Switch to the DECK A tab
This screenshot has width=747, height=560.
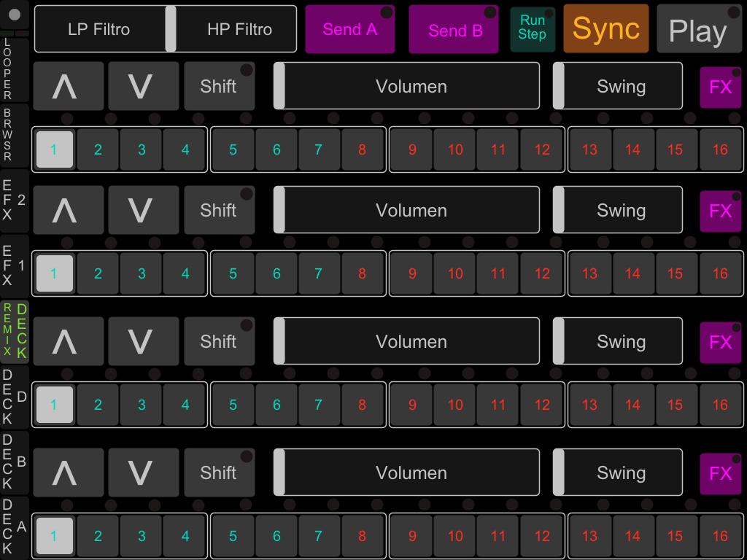coord(15,528)
